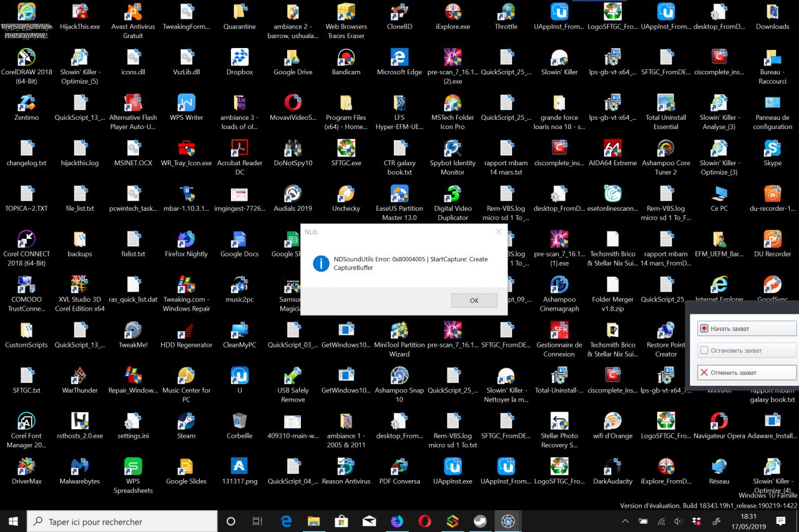Click OK in the NLib error dialog
The height and width of the screenshot is (532, 799).
(474, 300)
